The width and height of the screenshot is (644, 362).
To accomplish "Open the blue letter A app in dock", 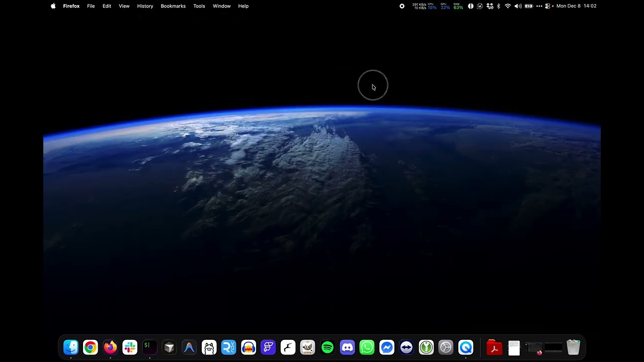I will pyautogui.click(x=189, y=347).
